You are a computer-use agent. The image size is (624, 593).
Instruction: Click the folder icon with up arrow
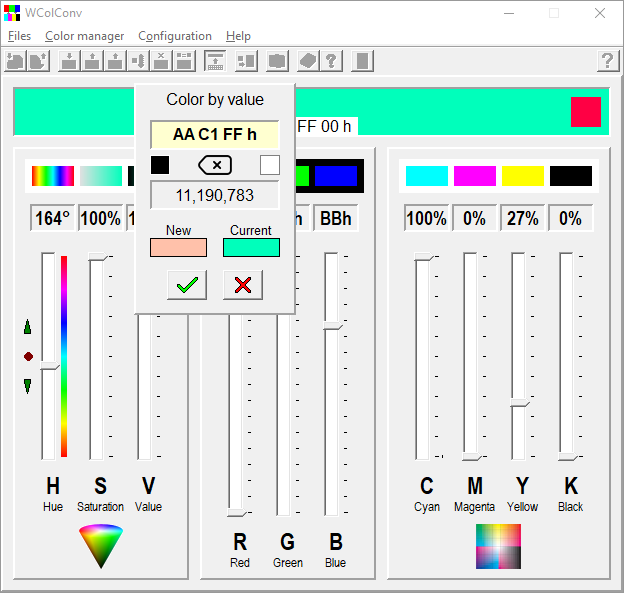point(39,61)
